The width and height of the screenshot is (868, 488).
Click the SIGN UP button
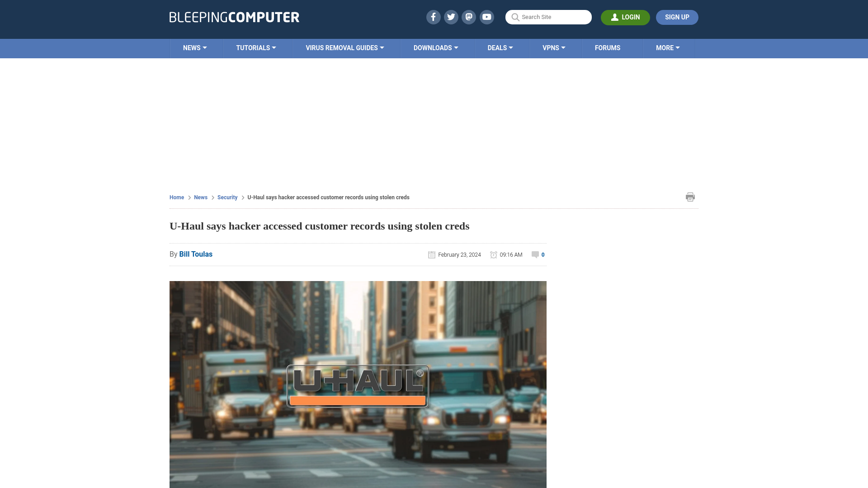[x=677, y=17]
